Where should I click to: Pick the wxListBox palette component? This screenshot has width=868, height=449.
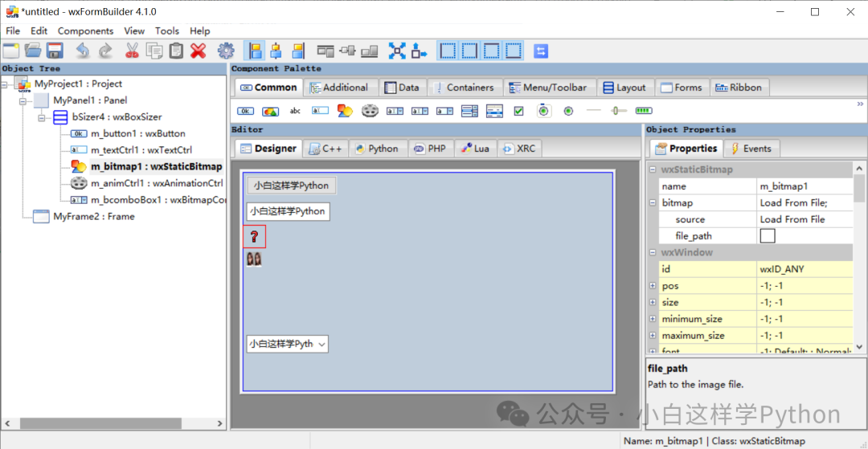click(x=469, y=111)
